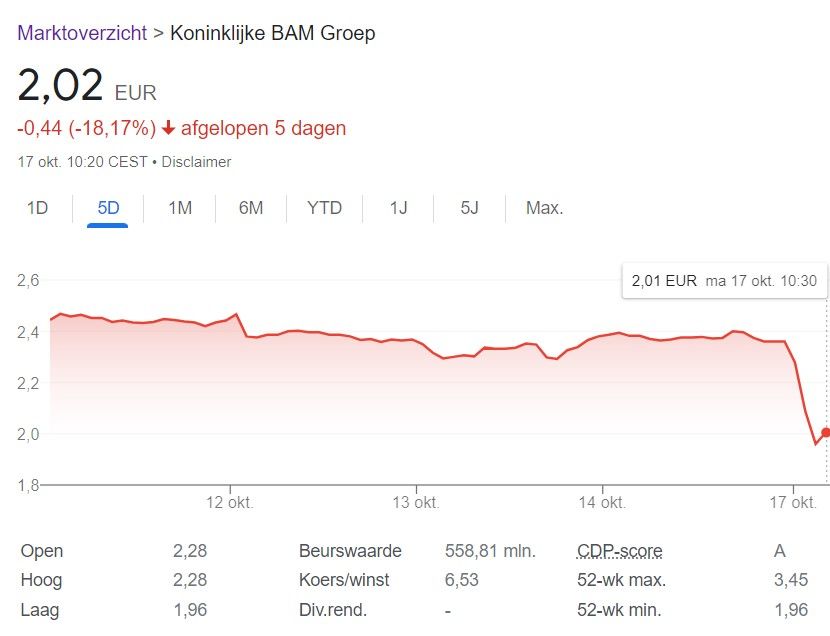Click the red down arrow icon
This screenshot has width=830, height=636.
tap(168, 128)
